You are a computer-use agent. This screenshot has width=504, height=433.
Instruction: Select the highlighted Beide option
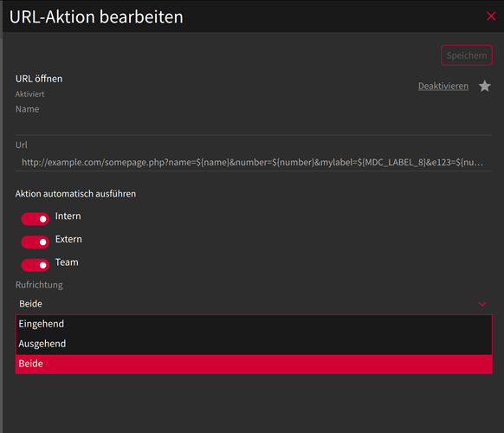(x=254, y=364)
